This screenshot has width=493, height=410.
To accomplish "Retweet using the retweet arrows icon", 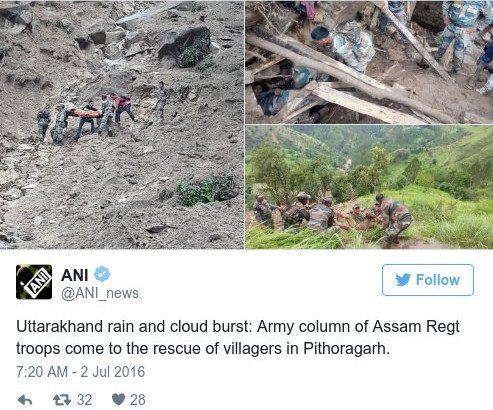I will click(62, 400).
